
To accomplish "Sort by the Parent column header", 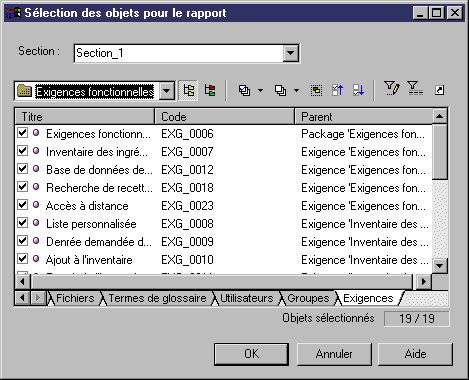I will click(x=364, y=117).
